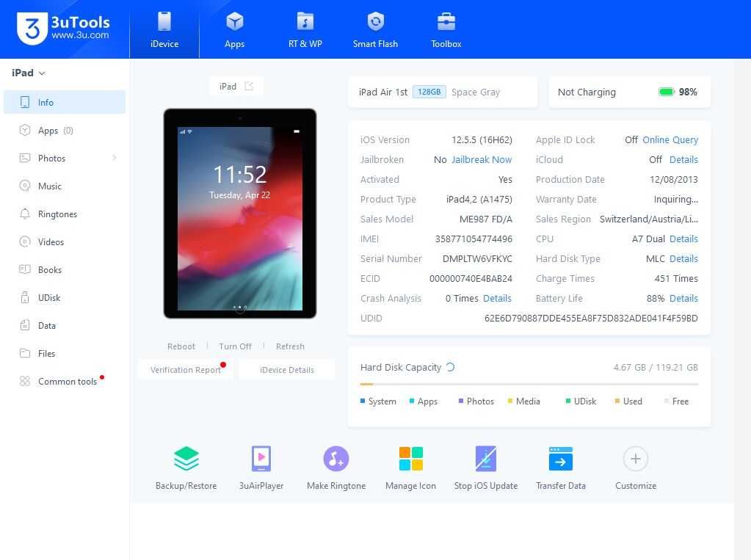The image size is (751, 560).
Task: Click the serial number DMPLTW6VFKYC
Action: pyautogui.click(x=477, y=258)
